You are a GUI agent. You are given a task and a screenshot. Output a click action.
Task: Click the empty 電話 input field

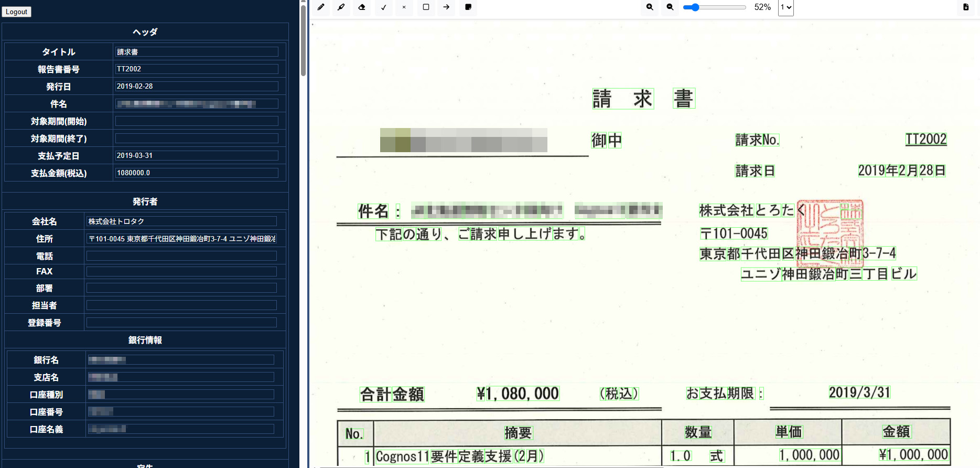click(x=181, y=256)
